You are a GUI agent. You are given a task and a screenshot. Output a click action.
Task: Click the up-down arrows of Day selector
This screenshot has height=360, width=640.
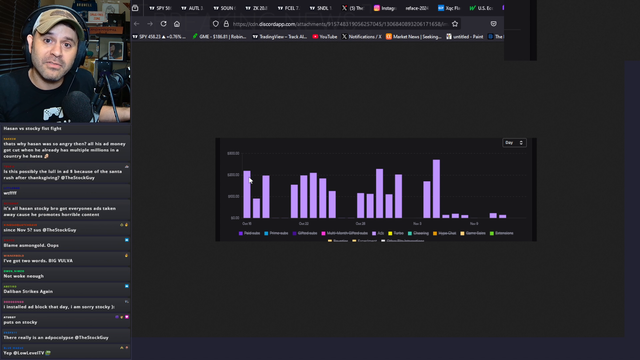coord(521,143)
